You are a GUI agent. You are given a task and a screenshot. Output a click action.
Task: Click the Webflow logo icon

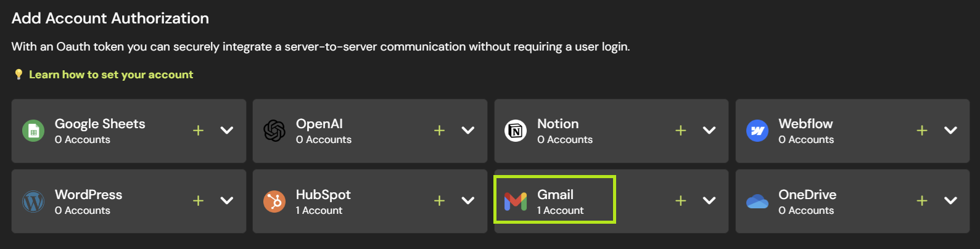pos(757,131)
